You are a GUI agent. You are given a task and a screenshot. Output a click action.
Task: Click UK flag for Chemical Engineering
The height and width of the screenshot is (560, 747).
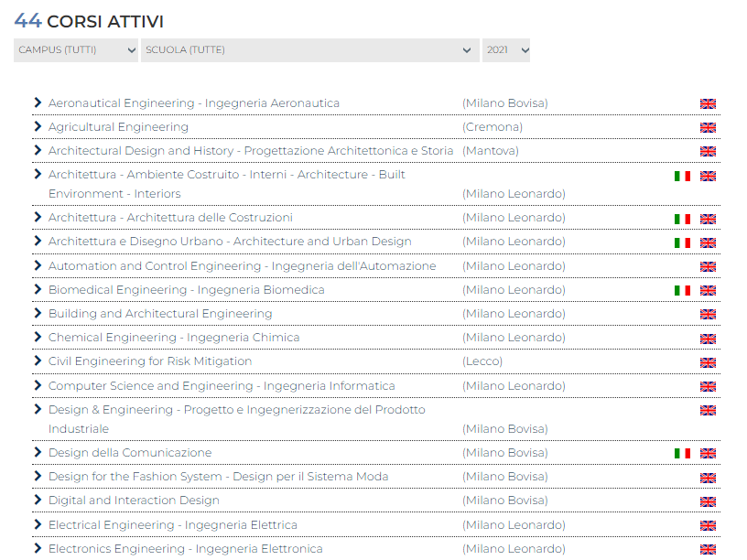708,339
